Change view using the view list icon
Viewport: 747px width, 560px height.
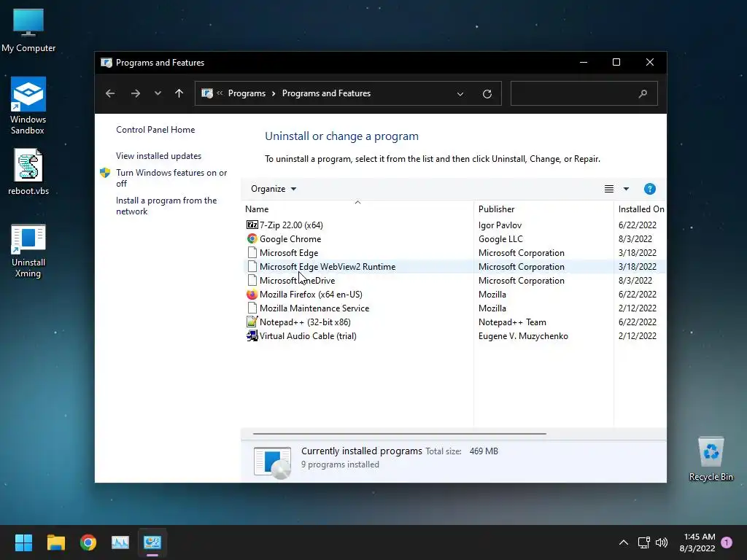[x=609, y=189]
